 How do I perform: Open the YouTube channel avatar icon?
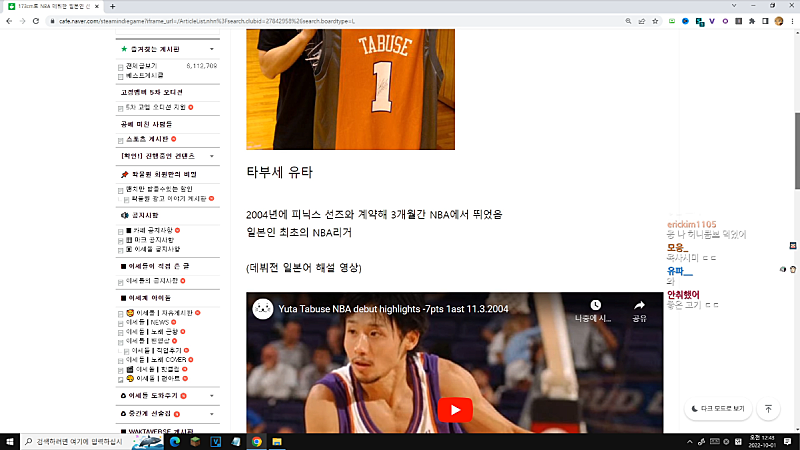coord(263,309)
